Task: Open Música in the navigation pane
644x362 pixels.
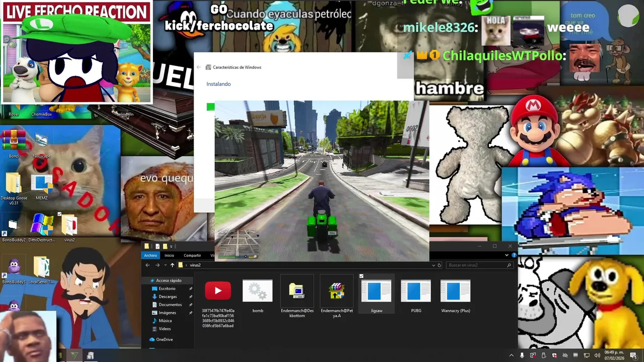Action: point(165,321)
